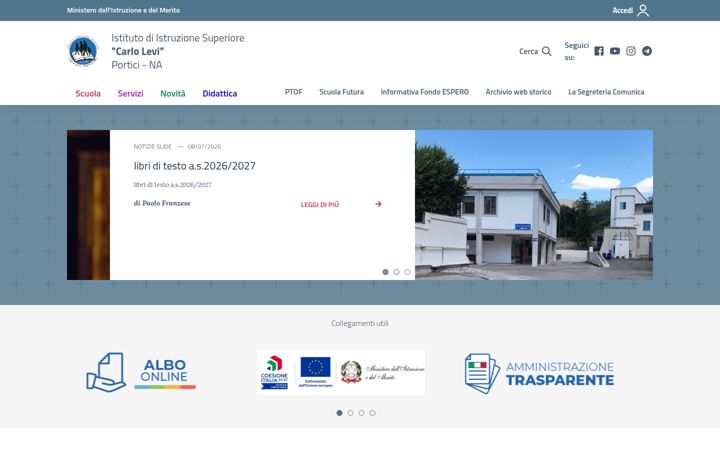Select second Collegamenti utili carousel dot

(x=350, y=413)
